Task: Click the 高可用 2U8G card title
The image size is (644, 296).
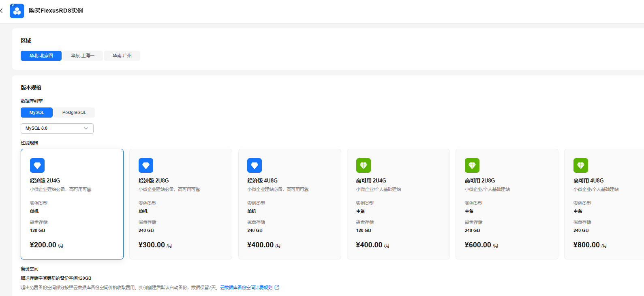Action: point(480,180)
